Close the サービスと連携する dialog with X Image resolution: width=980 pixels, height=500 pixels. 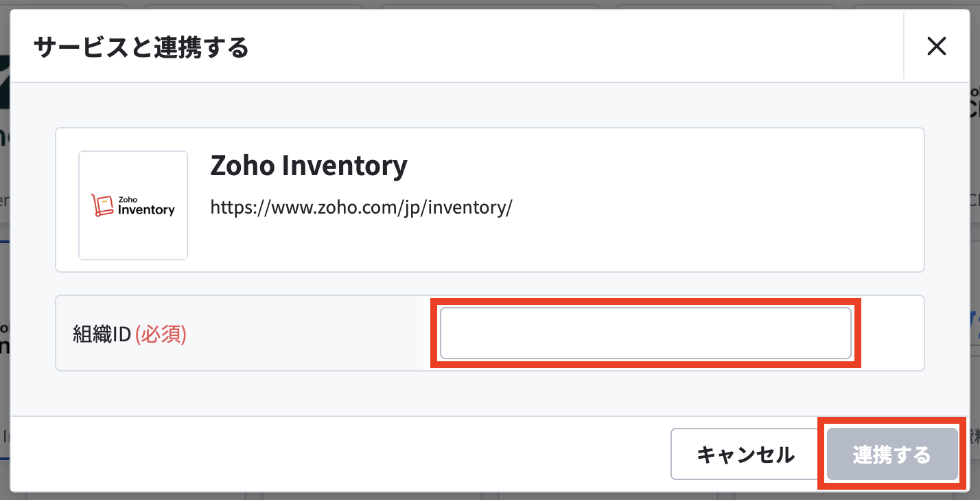pyautogui.click(x=936, y=46)
